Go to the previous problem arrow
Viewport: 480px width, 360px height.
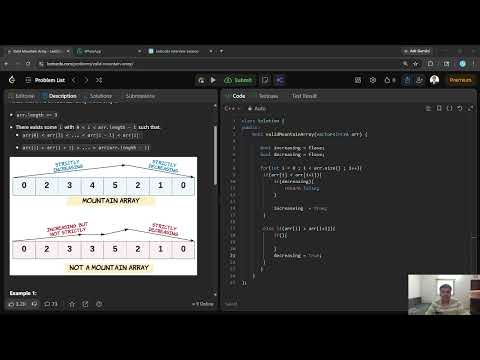74,80
